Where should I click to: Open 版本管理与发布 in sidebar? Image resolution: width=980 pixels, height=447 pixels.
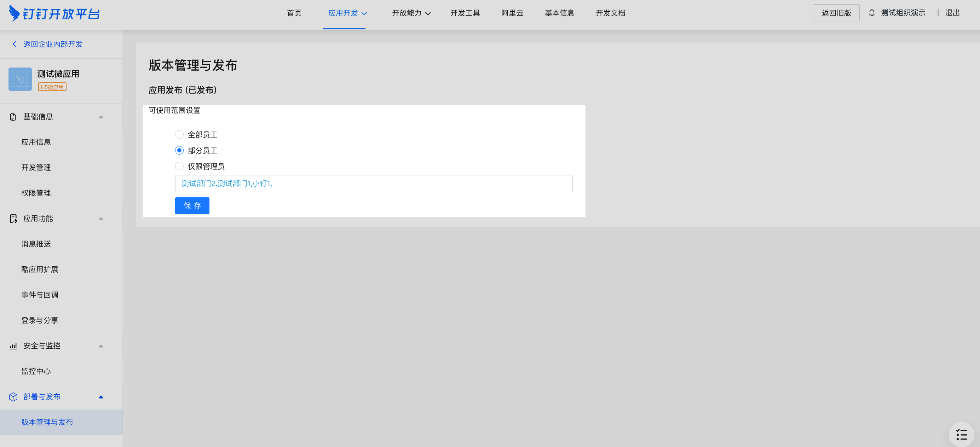click(47, 422)
